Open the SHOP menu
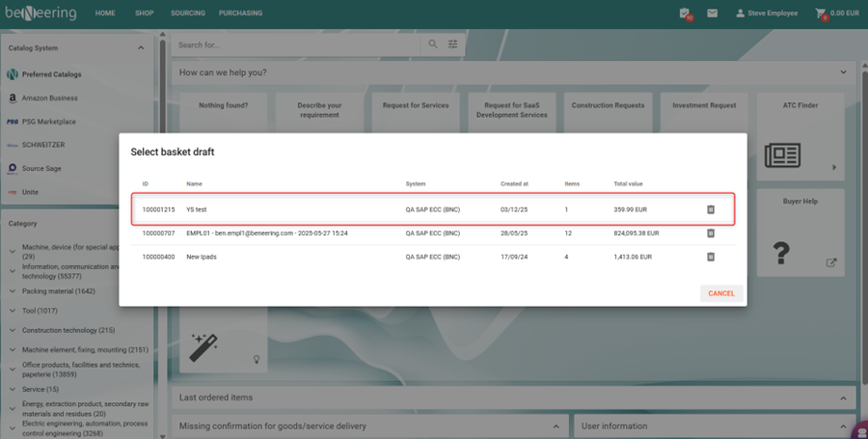The height and width of the screenshot is (439, 868). pyautogui.click(x=145, y=14)
